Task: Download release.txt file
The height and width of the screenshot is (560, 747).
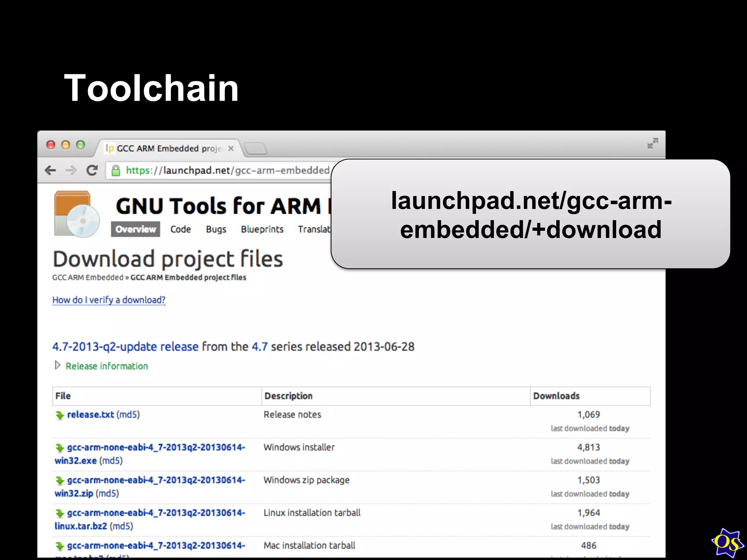Action: pos(90,415)
